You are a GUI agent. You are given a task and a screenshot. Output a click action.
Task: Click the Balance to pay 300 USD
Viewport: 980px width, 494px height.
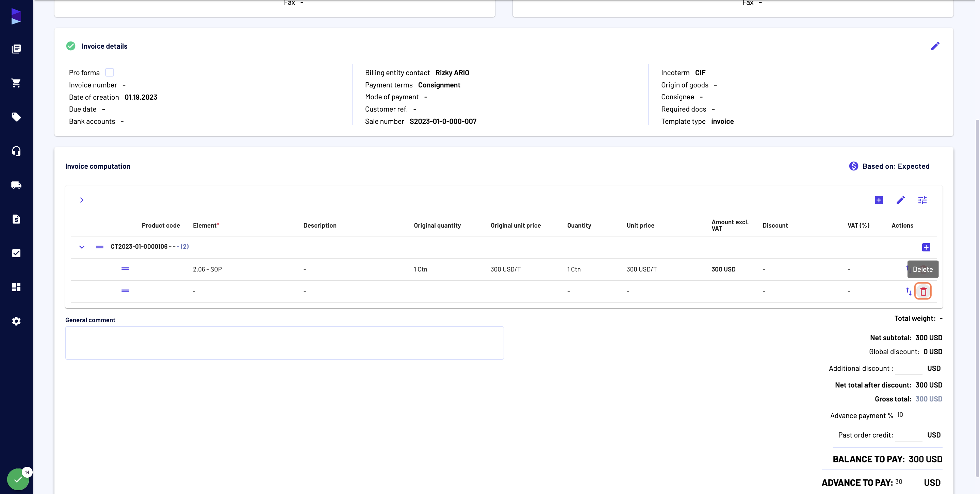(x=925, y=459)
